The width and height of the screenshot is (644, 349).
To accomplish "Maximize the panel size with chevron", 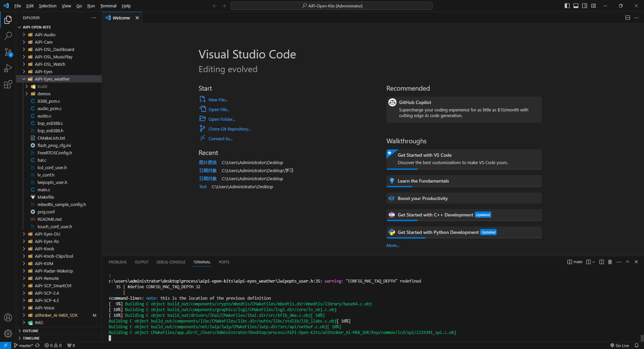I will (628, 262).
